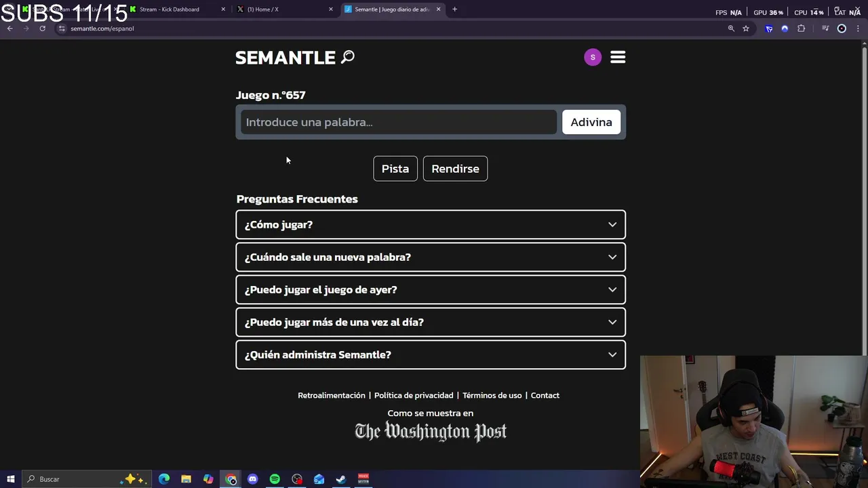Screen dimensions: 868x488
Task: Open the browser extensions puzzle icon
Action: coord(801,28)
